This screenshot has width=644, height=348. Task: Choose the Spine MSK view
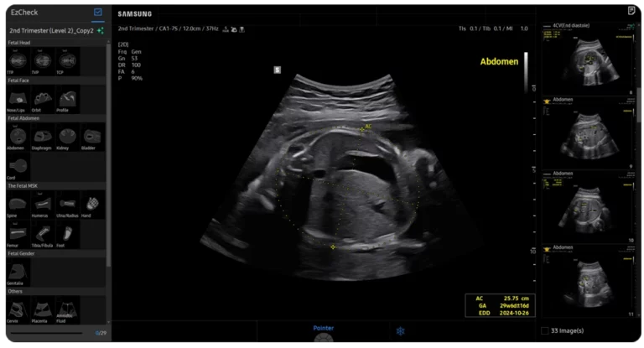pyautogui.click(x=18, y=205)
